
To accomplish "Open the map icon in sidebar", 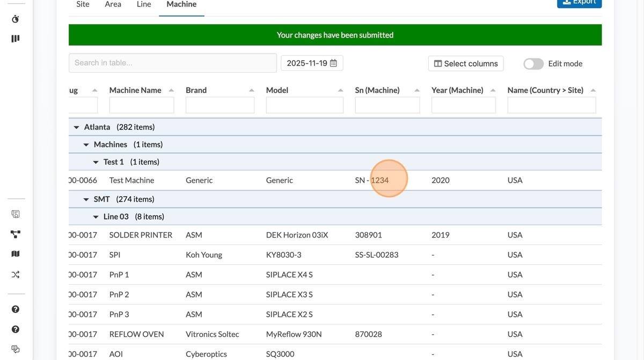I will pyautogui.click(x=16, y=254).
